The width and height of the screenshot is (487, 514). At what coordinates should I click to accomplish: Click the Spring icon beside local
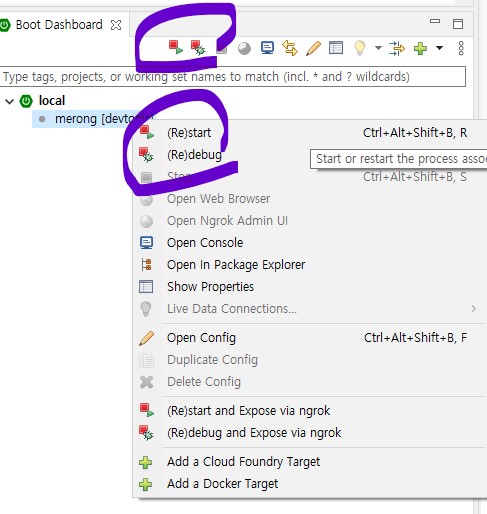[x=26, y=101]
